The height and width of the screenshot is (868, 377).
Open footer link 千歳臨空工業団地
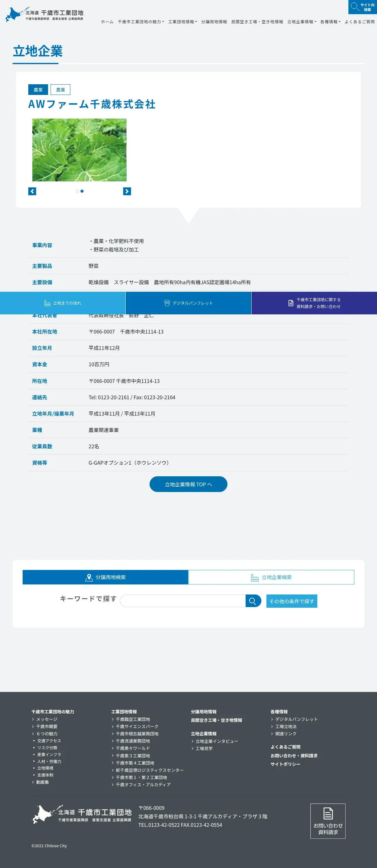[x=133, y=719]
